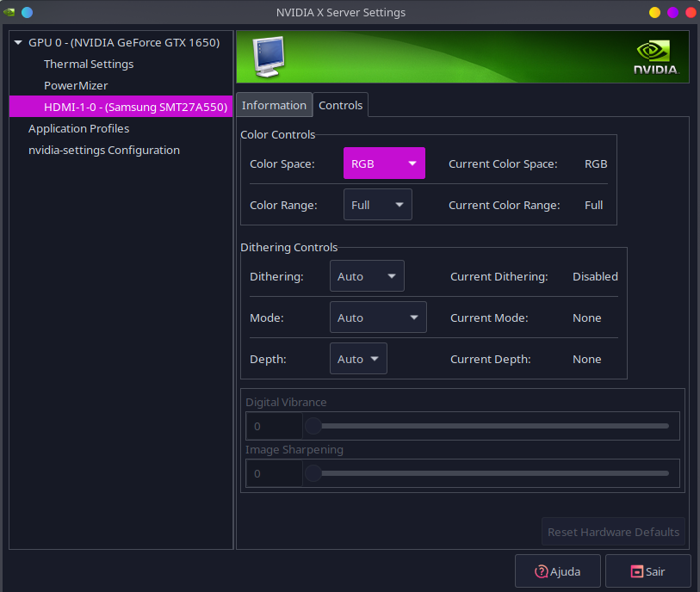
Task: Open the Color Space dropdown
Action: click(x=384, y=163)
